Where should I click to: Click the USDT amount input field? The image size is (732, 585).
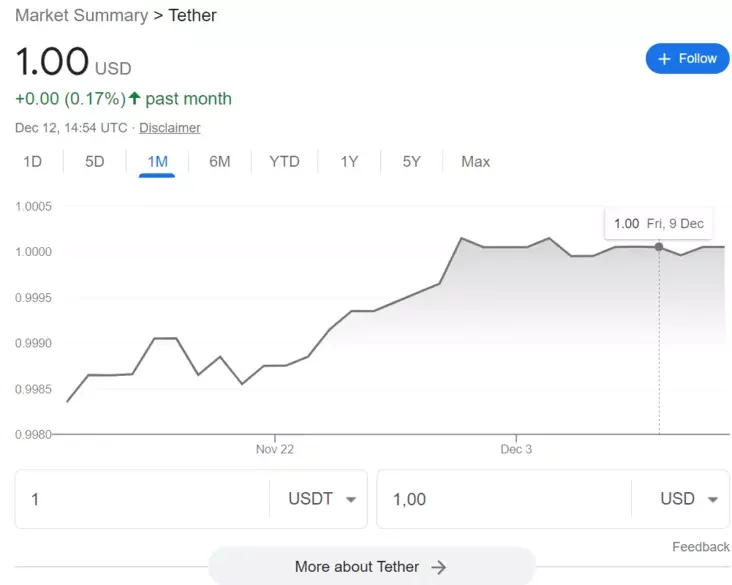click(x=140, y=499)
